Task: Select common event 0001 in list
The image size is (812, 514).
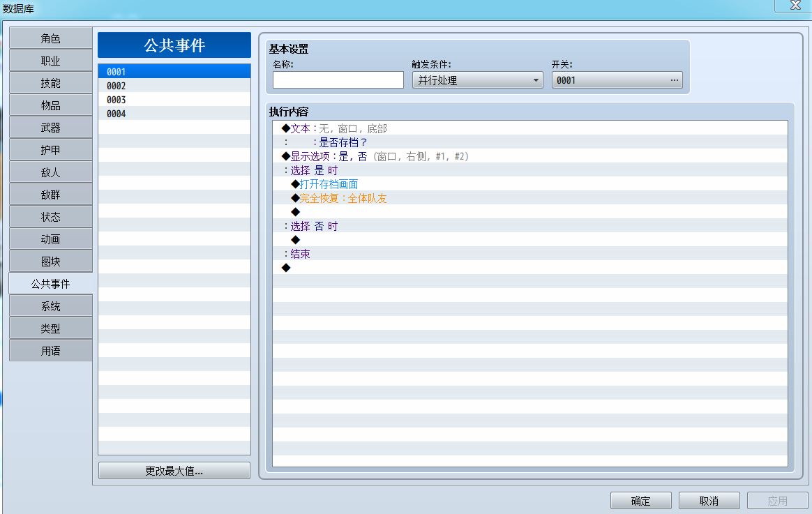Action: 174,71
